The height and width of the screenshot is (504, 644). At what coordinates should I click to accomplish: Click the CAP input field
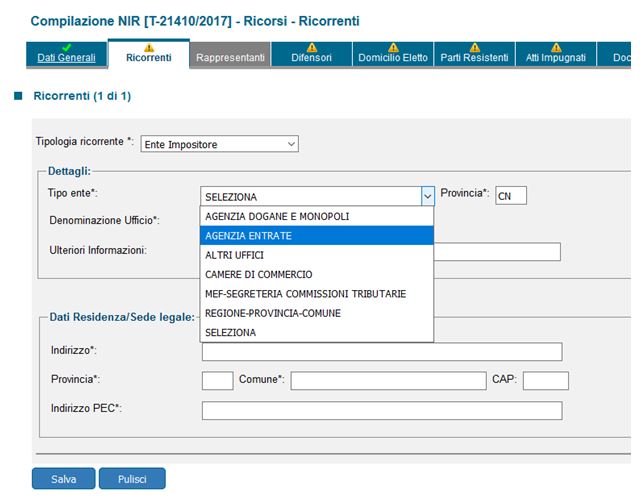(545, 381)
